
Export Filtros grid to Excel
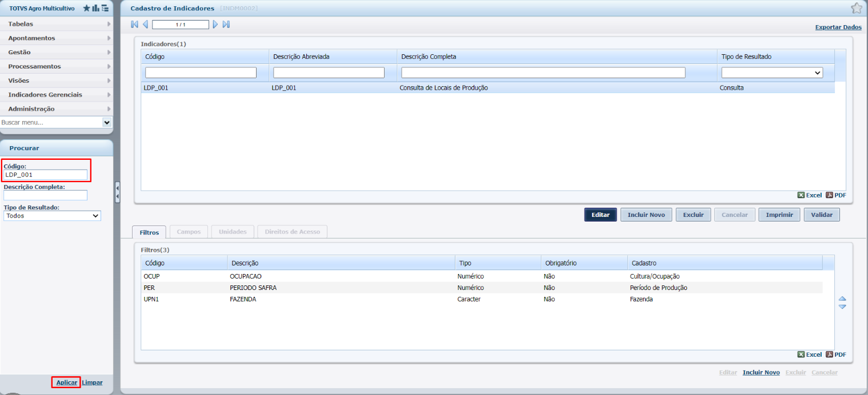pyautogui.click(x=809, y=354)
